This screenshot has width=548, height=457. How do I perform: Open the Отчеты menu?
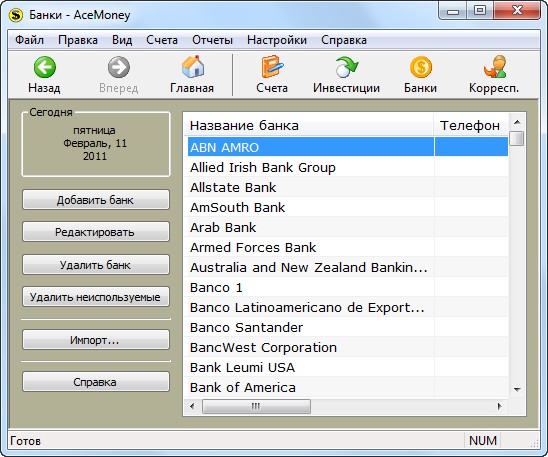click(x=212, y=40)
